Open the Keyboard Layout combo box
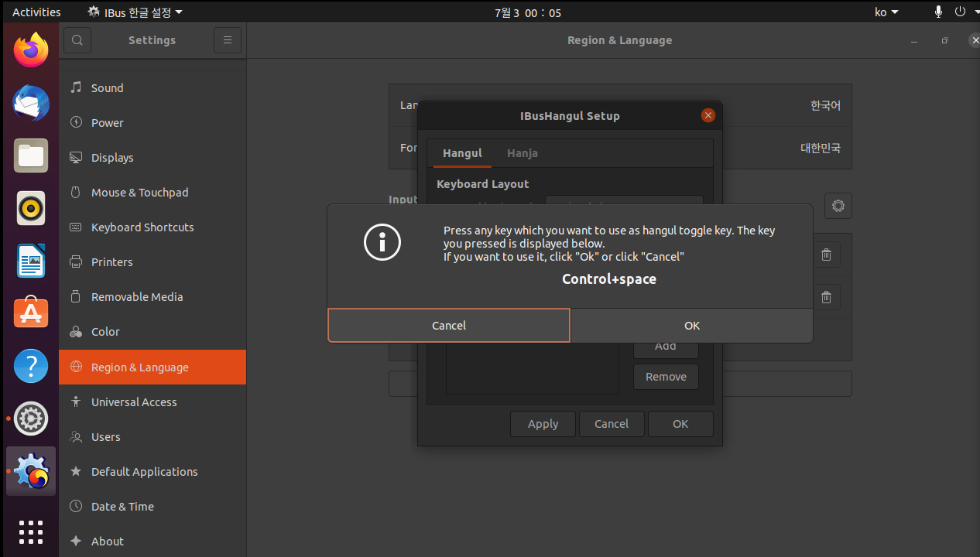The width and height of the screenshot is (980, 557). [624, 201]
